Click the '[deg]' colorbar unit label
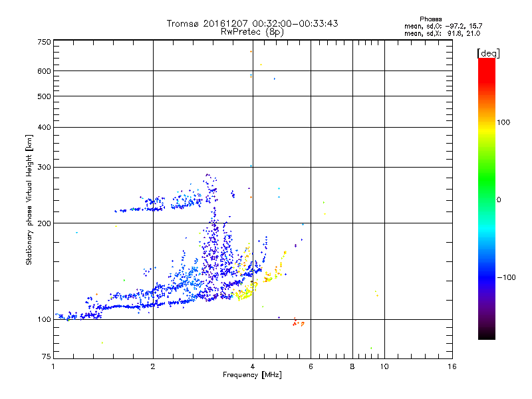Screen dimensions: 532x399 point(488,53)
